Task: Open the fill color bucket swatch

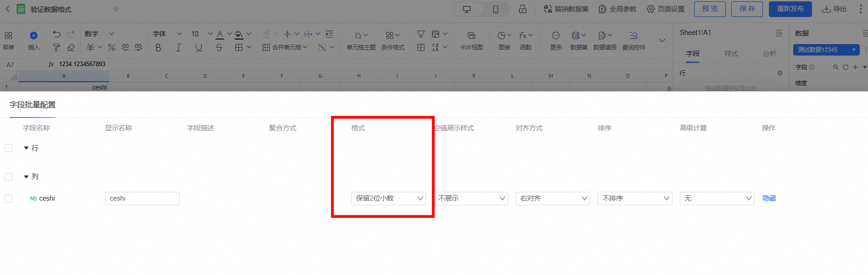Action: point(239,34)
